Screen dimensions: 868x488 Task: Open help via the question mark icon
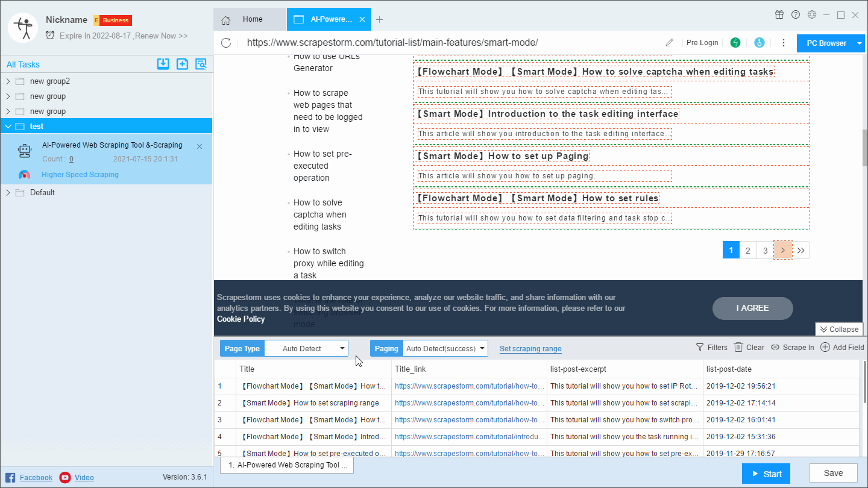click(796, 15)
